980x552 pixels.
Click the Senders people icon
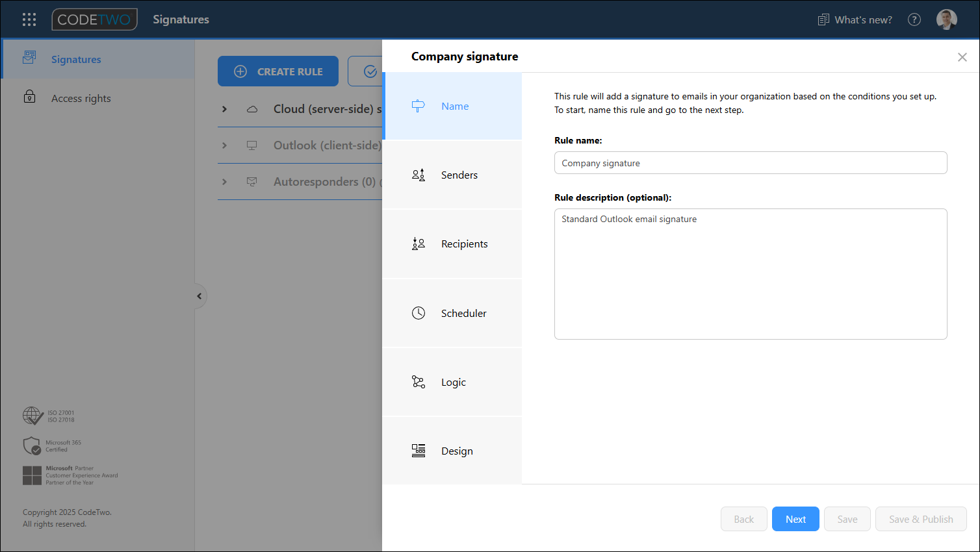419,175
